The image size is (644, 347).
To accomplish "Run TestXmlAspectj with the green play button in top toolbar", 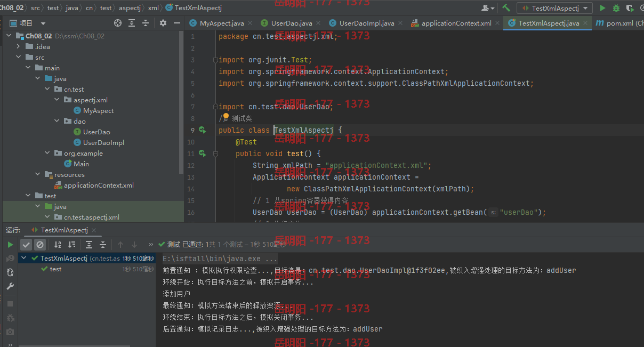I will coord(602,8).
